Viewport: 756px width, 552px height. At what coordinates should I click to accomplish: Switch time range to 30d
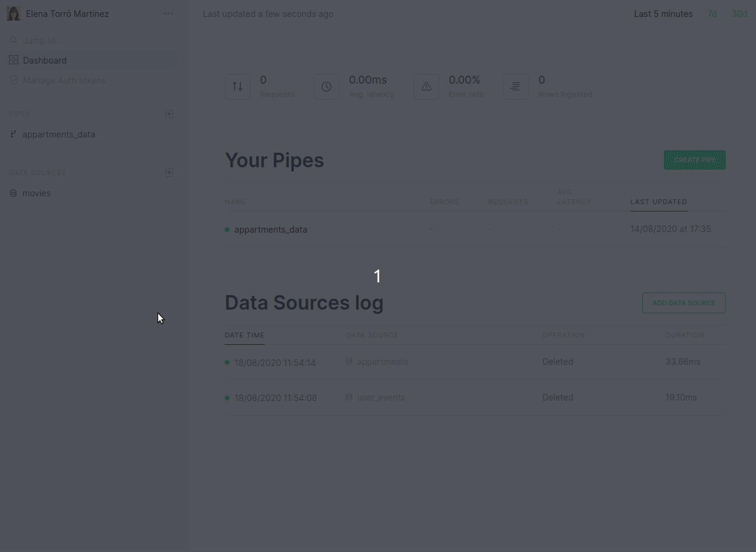(739, 14)
